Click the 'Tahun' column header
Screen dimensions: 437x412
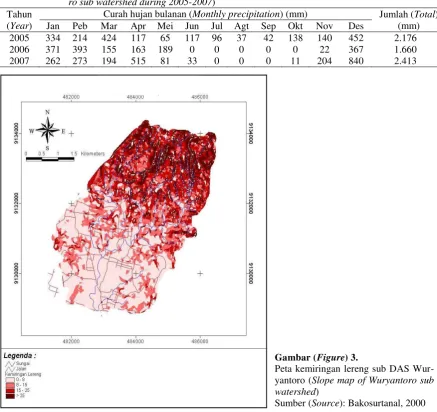19,14
